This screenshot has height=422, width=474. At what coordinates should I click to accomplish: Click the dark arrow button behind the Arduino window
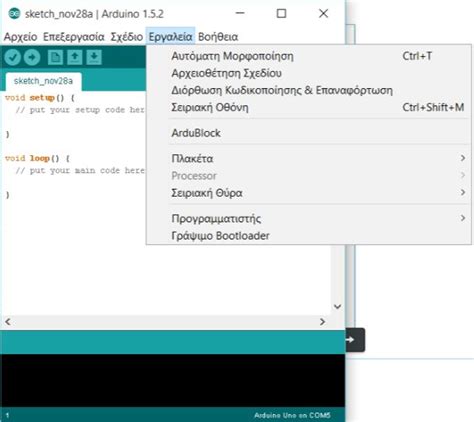355,340
